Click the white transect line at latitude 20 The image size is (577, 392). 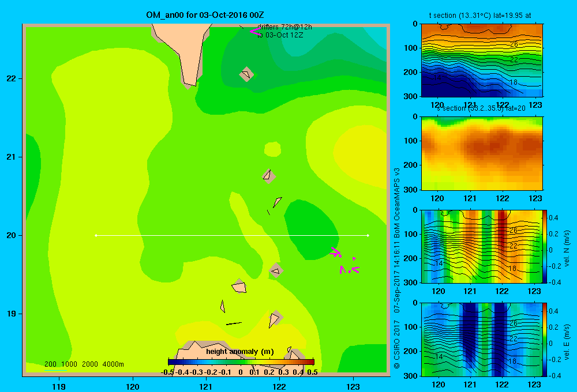coord(232,235)
